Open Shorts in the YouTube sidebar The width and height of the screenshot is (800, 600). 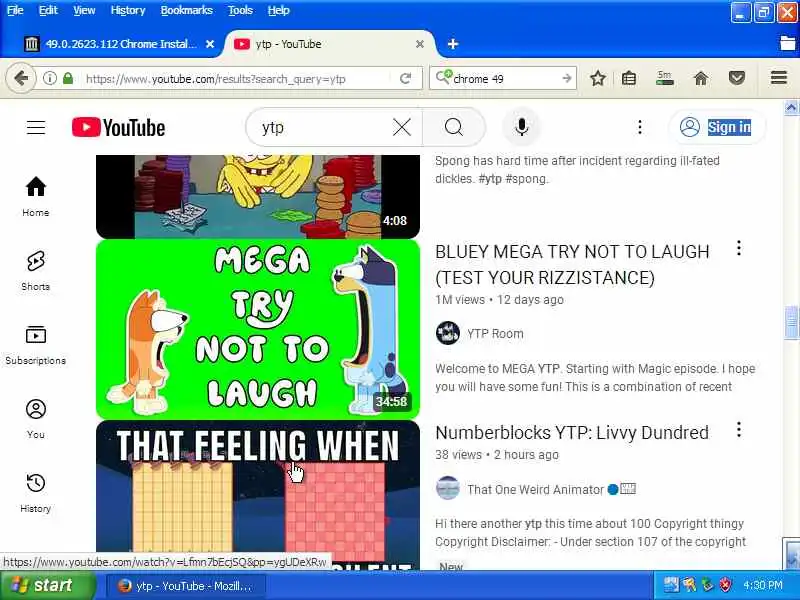[36, 270]
